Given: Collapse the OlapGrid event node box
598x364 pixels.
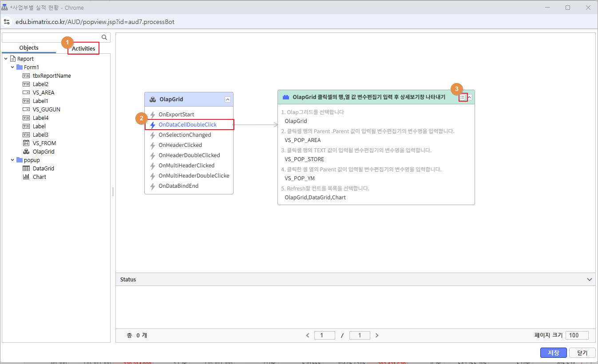Looking at the screenshot, I should [228, 99].
